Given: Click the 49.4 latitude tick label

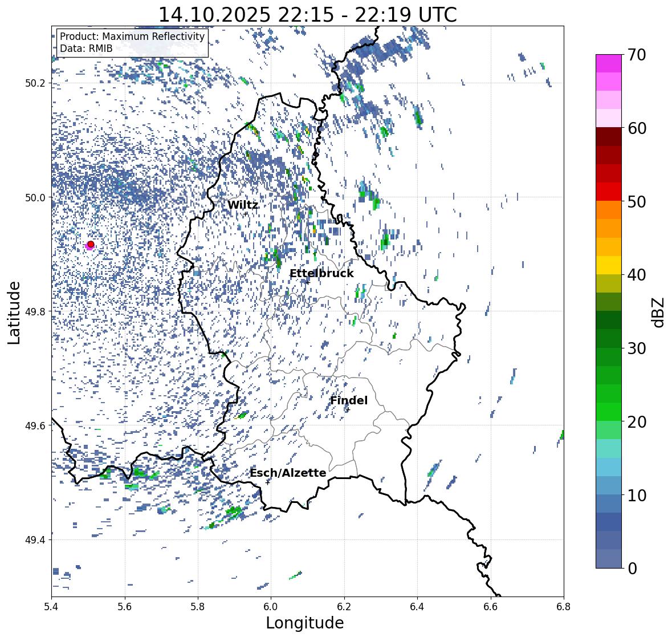Looking at the screenshot, I should pos(34,540).
